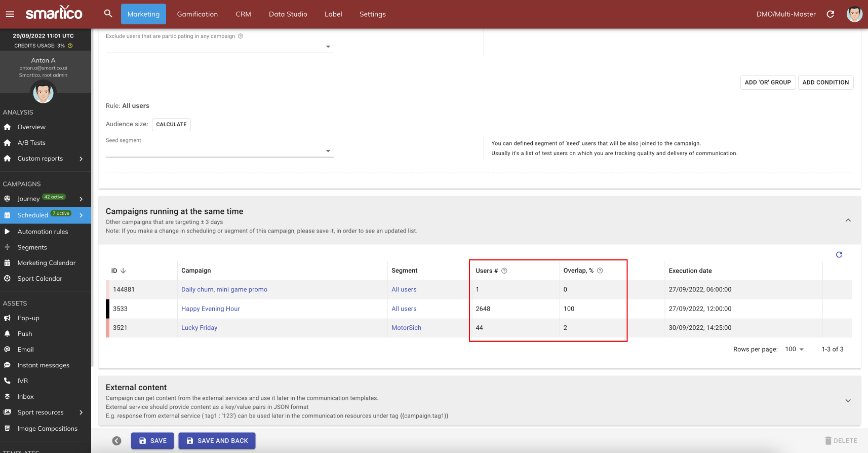Open the Happy Evening Hour campaign link

(x=211, y=309)
